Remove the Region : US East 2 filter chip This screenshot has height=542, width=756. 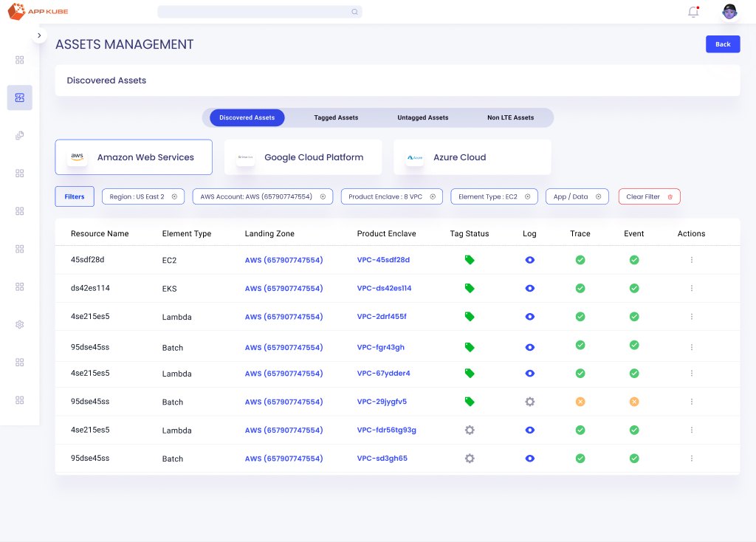174,196
